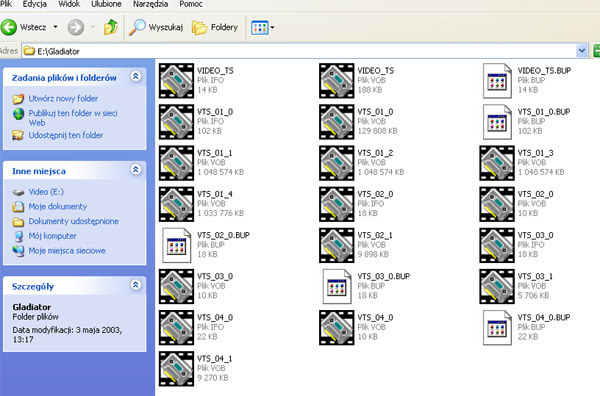Open the Edycja menu
The height and width of the screenshot is (396, 600).
point(34,4)
